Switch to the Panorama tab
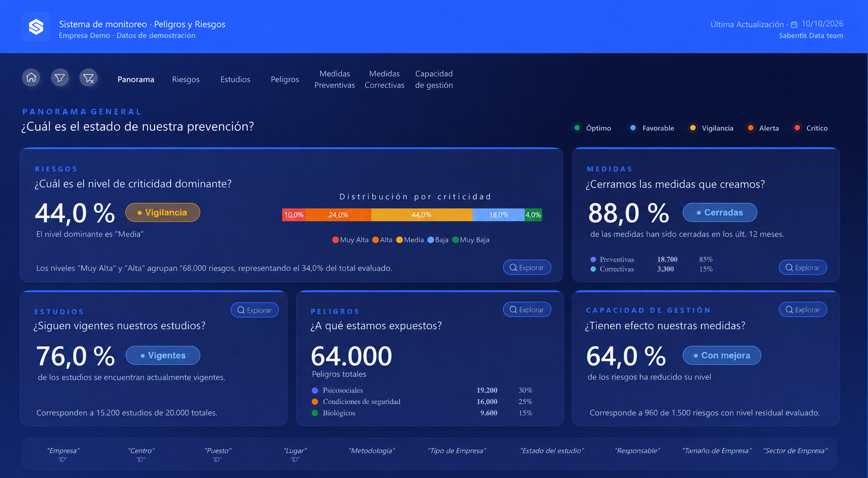Screen dimensions: 868x478 click(136, 79)
